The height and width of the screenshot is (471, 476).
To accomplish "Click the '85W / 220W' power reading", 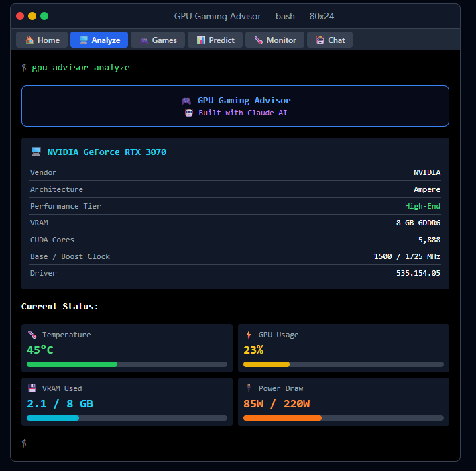I will point(277,403).
